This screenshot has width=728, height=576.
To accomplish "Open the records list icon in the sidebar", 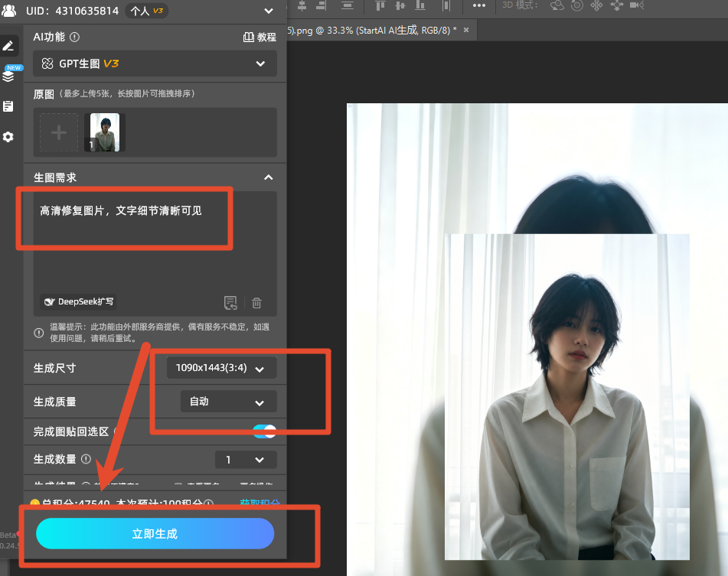I will (8, 106).
